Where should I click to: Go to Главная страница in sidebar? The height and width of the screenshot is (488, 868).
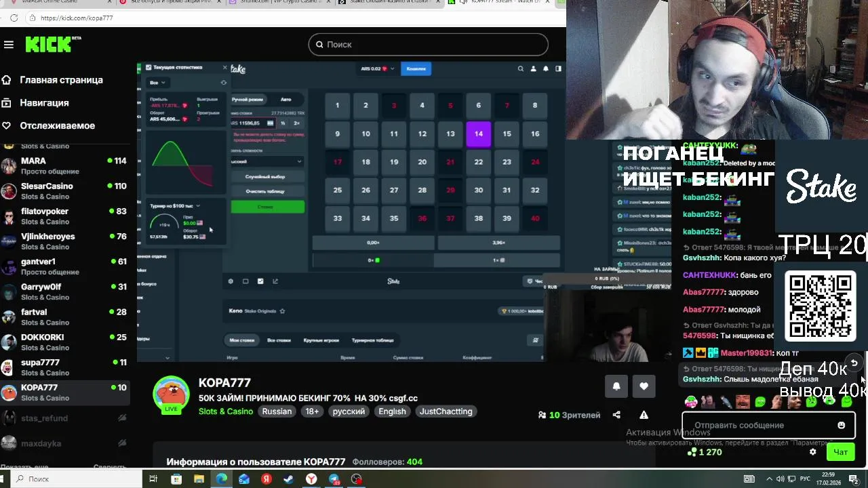tap(61, 80)
